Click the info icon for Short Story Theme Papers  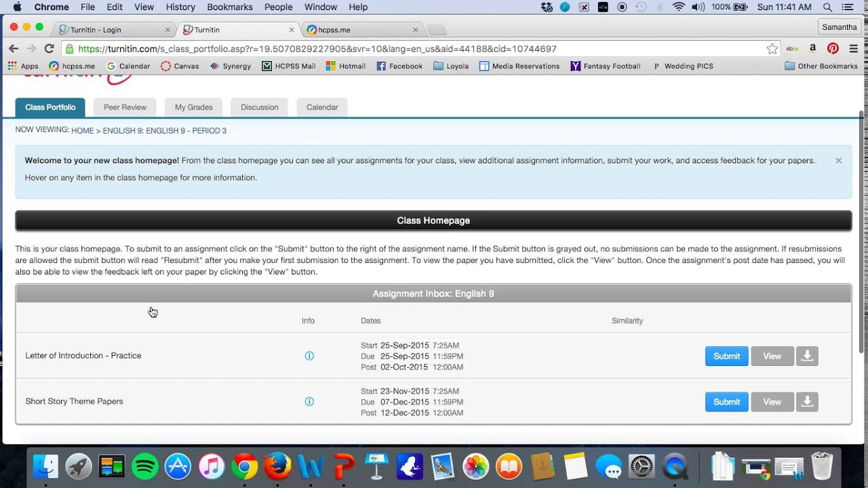309,401
